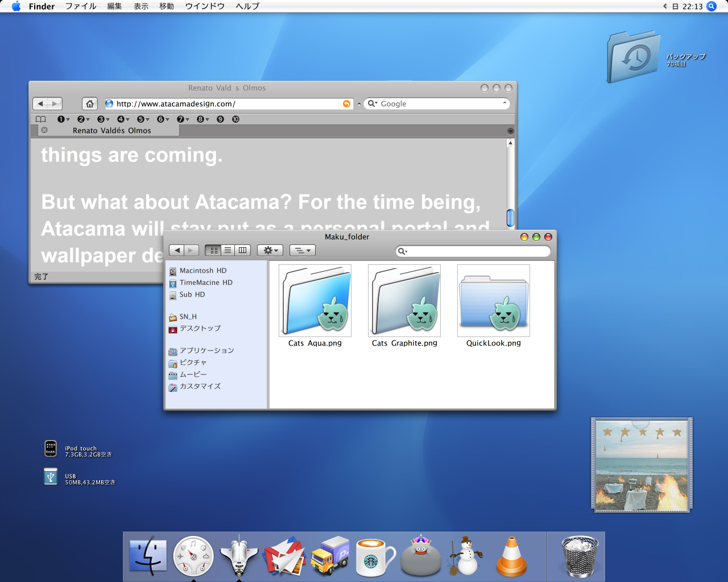The width and height of the screenshot is (728, 582).
Task: Select the Cats Graphite.png thumbnail
Action: pos(404,301)
